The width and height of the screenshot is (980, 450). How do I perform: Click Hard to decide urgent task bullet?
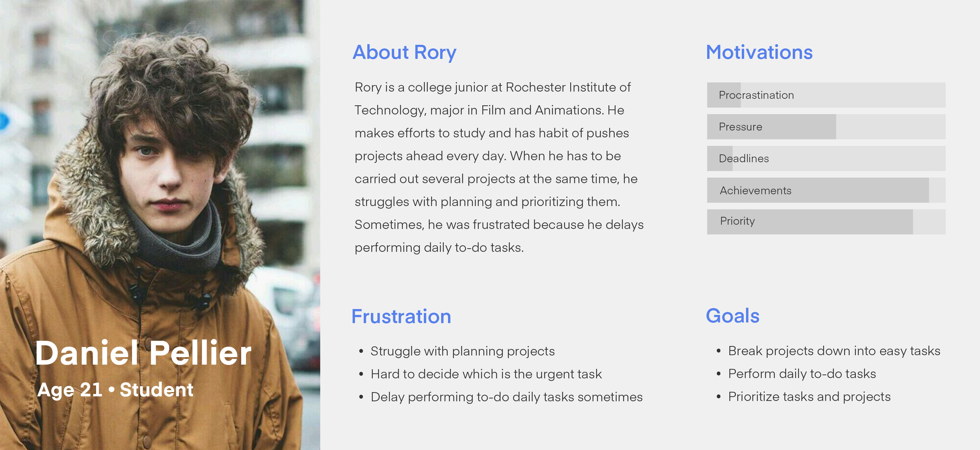pos(486,374)
